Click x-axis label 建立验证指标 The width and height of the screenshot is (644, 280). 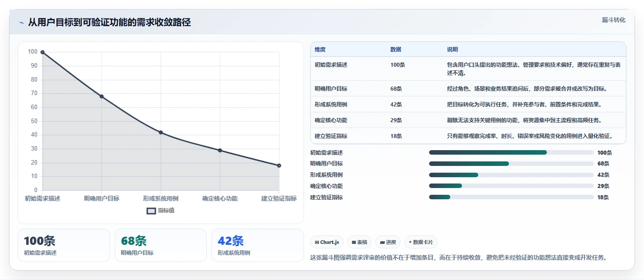(x=279, y=198)
